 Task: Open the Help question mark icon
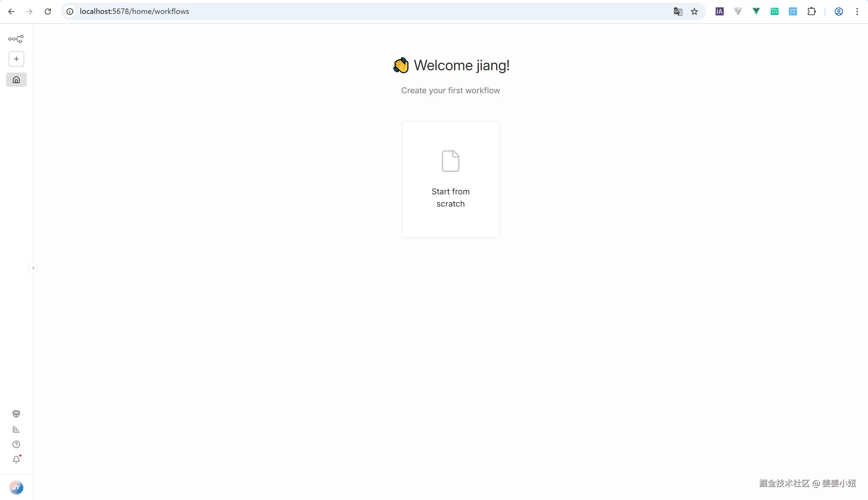pyautogui.click(x=16, y=444)
